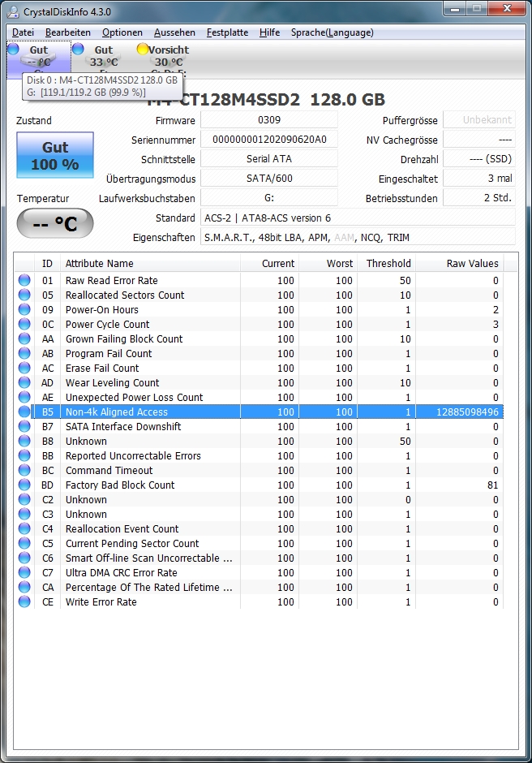
Task: Select raw value 12885098496
Action: (x=467, y=412)
